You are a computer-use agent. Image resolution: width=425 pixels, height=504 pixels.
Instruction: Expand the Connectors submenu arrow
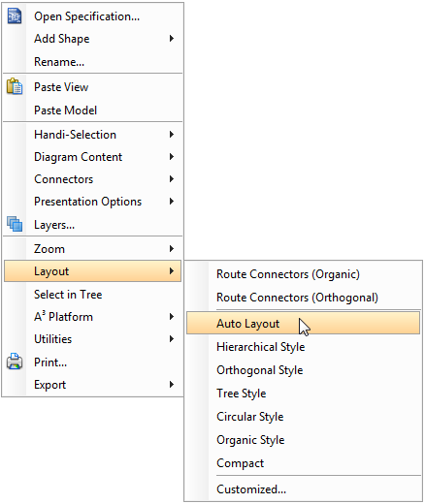172,179
